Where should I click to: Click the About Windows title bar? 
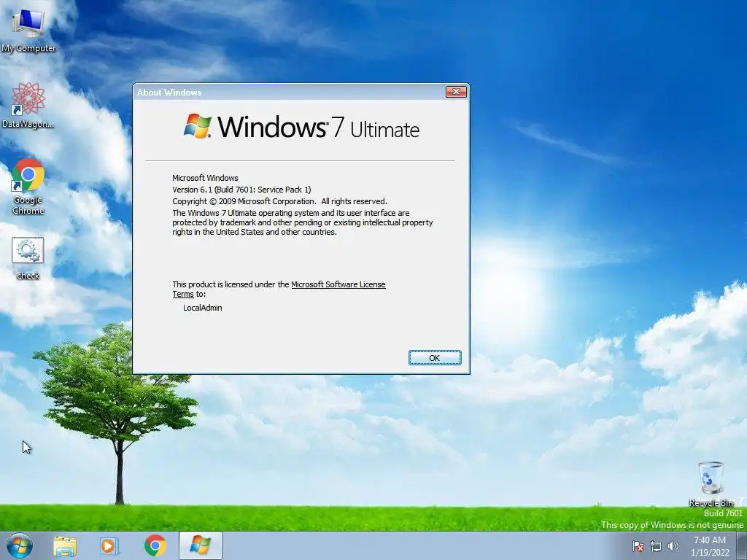click(288, 93)
